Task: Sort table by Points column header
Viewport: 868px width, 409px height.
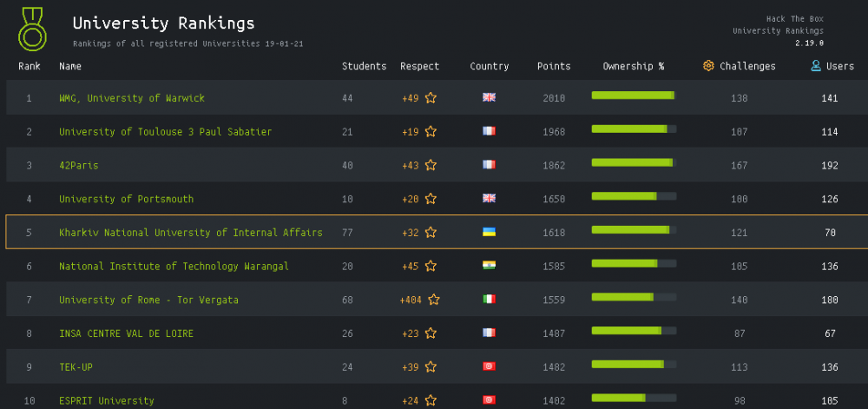Action: (554, 66)
